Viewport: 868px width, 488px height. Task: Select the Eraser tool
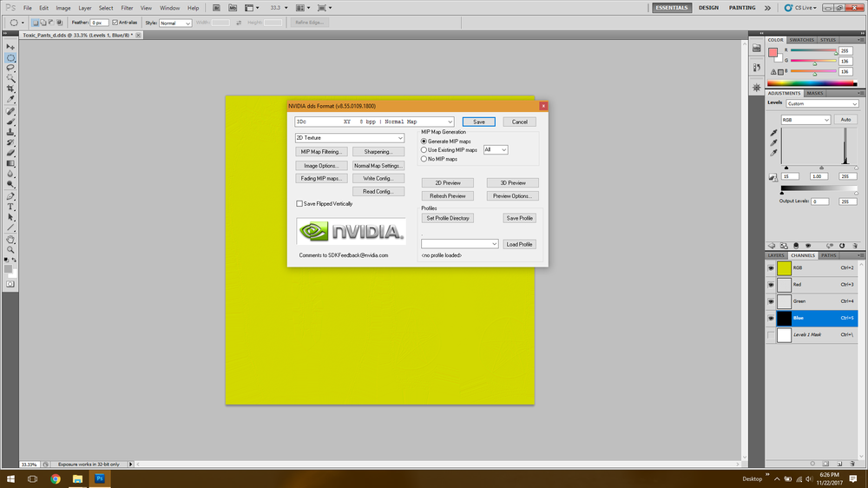(x=10, y=154)
